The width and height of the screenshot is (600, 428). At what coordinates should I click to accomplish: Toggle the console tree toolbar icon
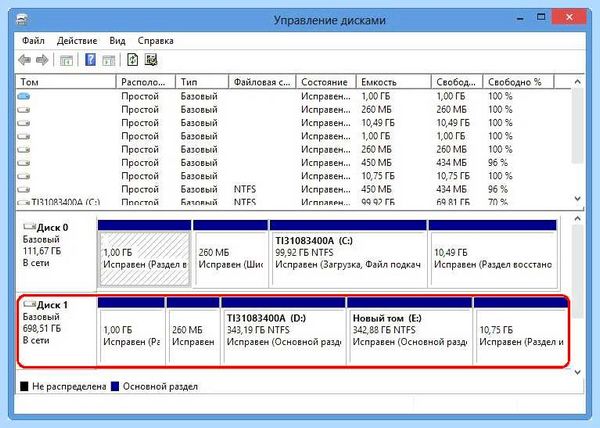[x=66, y=60]
